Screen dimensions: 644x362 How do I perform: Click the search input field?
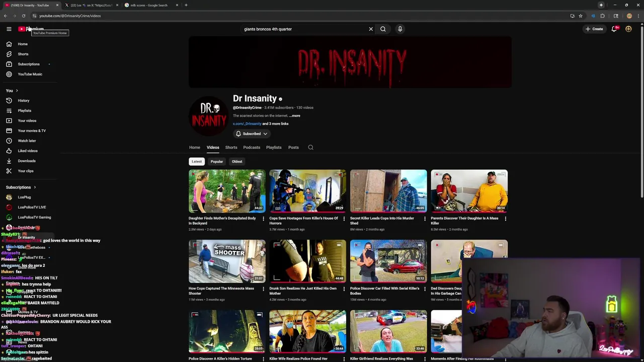(x=304, y=29)
